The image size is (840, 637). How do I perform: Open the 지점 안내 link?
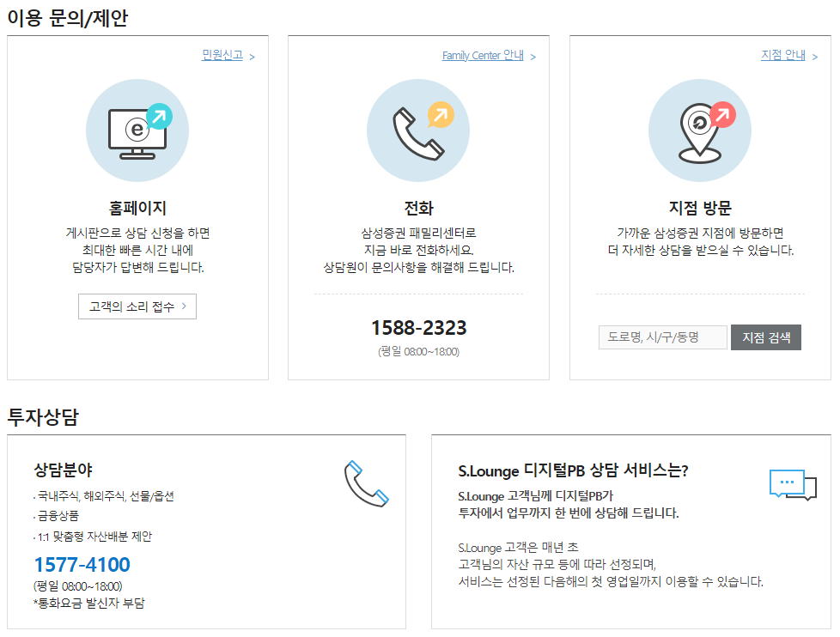pos(783,55)
